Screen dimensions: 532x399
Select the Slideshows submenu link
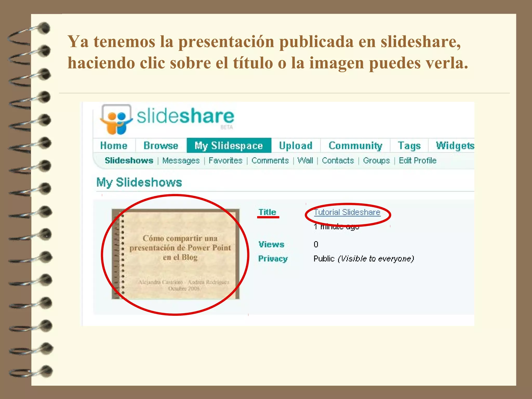pos(129,161)
